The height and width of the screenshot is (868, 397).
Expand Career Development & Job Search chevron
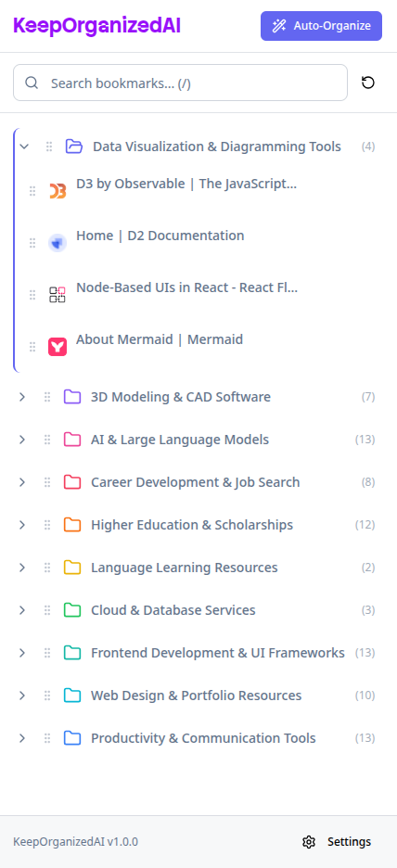pyautogui.click(x=22, y=482)
